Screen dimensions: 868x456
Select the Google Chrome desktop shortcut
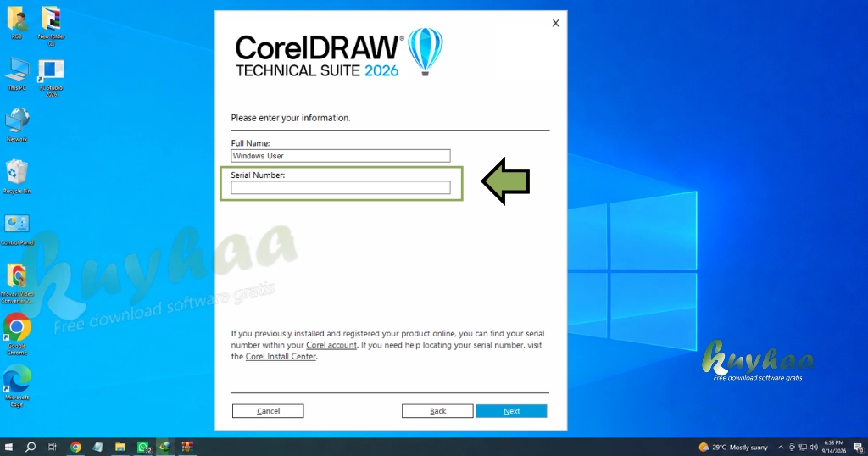17,334
